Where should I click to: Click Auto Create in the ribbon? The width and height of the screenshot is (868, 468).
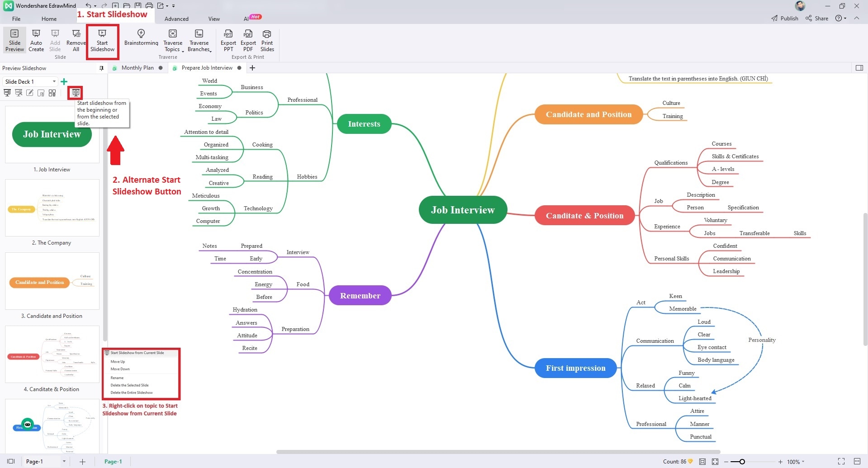(36, 40)
